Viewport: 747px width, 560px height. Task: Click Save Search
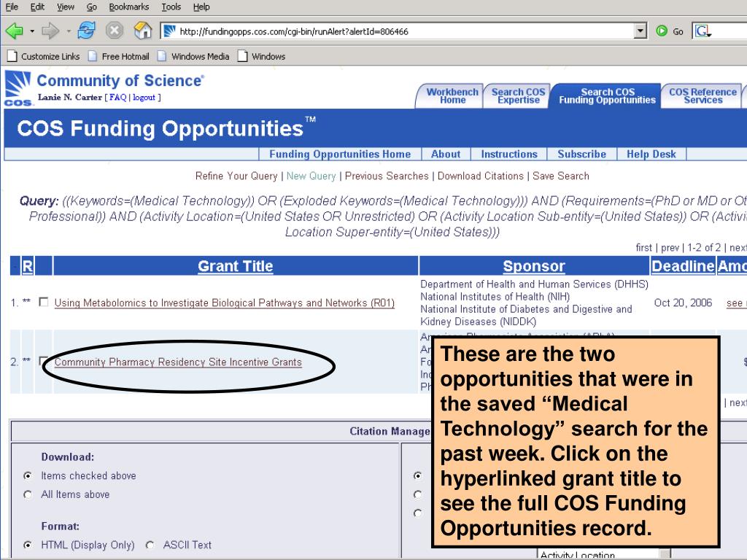click(x=561, y=176)
